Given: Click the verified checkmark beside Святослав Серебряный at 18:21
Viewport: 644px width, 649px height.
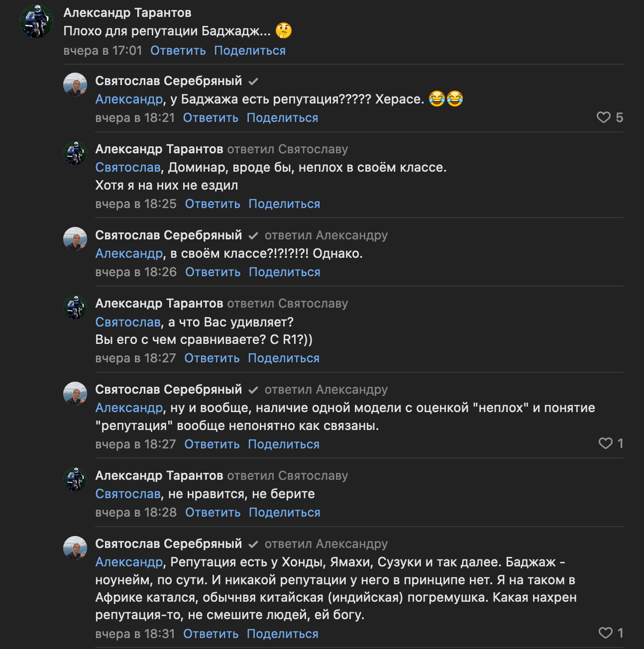Looking at the screenshot, I should (x=253, y=81).
